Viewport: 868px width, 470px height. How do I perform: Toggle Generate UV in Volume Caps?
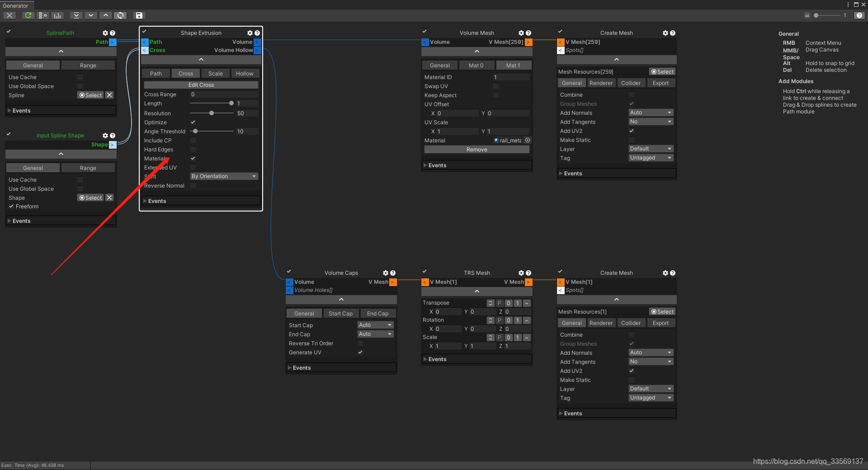click(360, 352)
